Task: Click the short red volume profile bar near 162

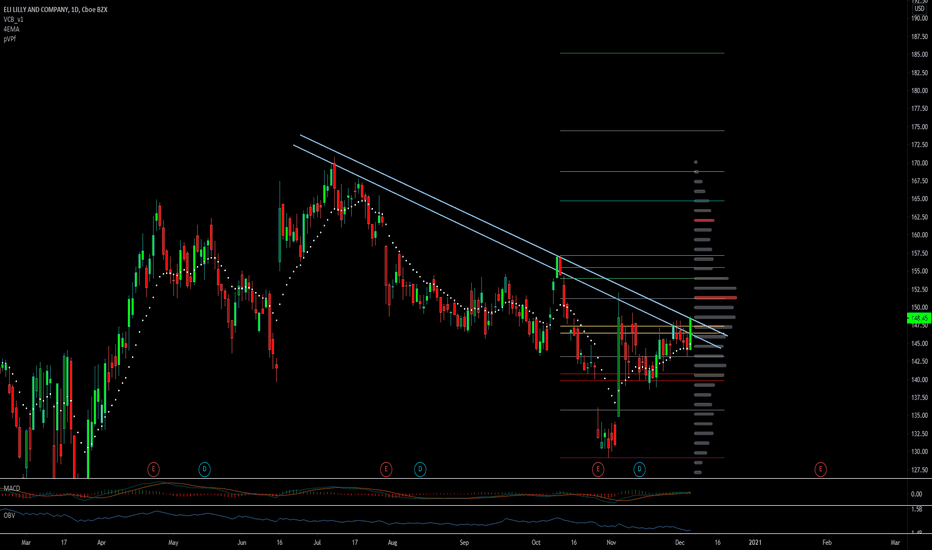Action: (704, 221)
